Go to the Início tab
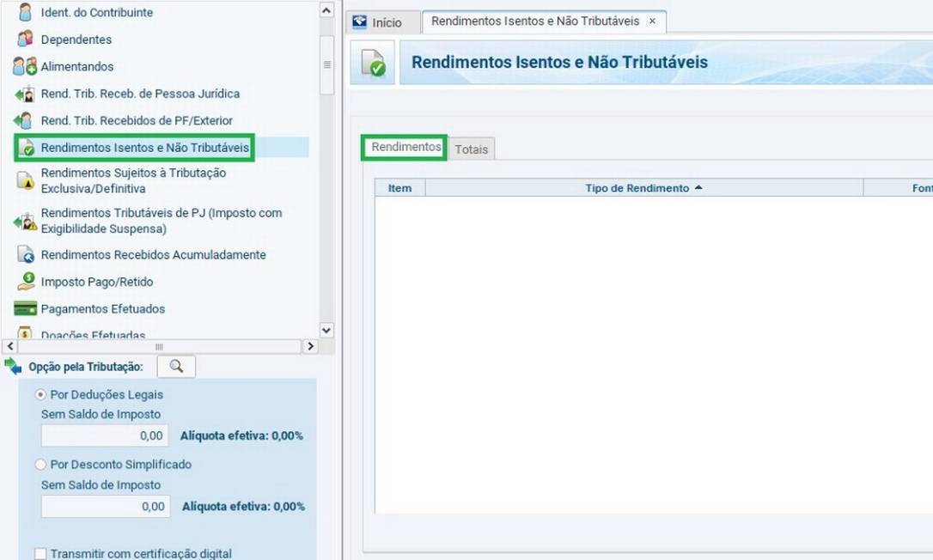Viewport: 933px width, 560px height. click(x=377, y=23)
